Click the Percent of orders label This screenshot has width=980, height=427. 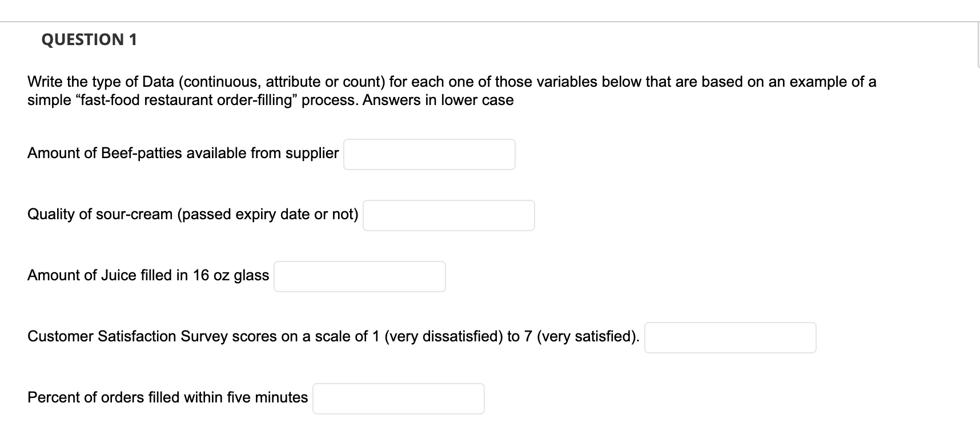(x=168, y=397)
